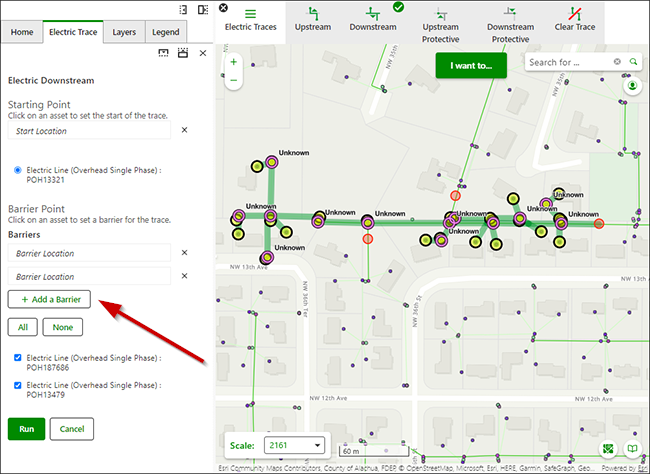Select the POH13321 starting point radio

[18, 171]
